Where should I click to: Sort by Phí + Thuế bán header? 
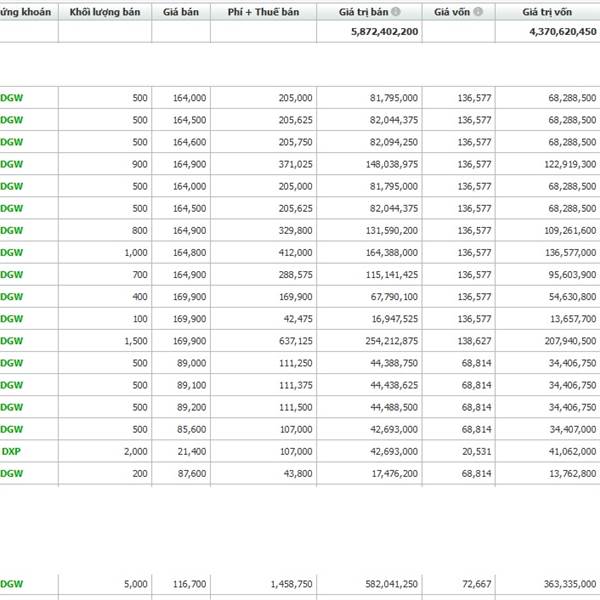pos(263,12)
